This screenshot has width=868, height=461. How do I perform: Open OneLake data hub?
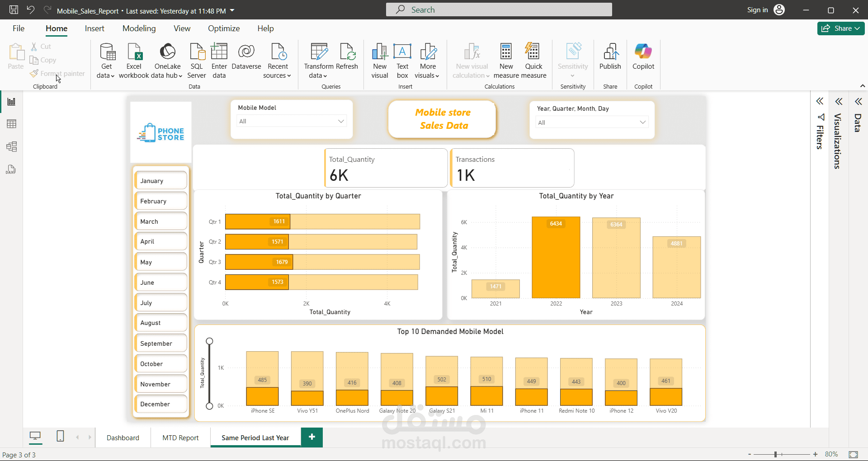click(167, 61)
